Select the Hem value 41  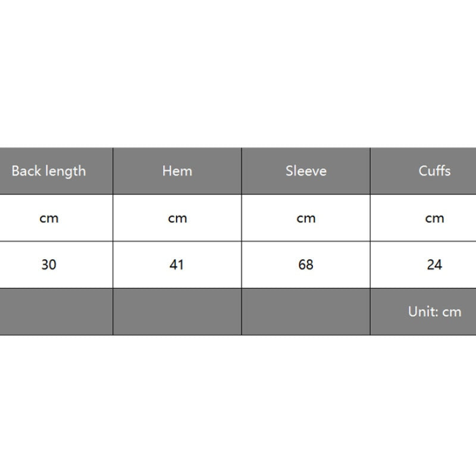[177, 264]
